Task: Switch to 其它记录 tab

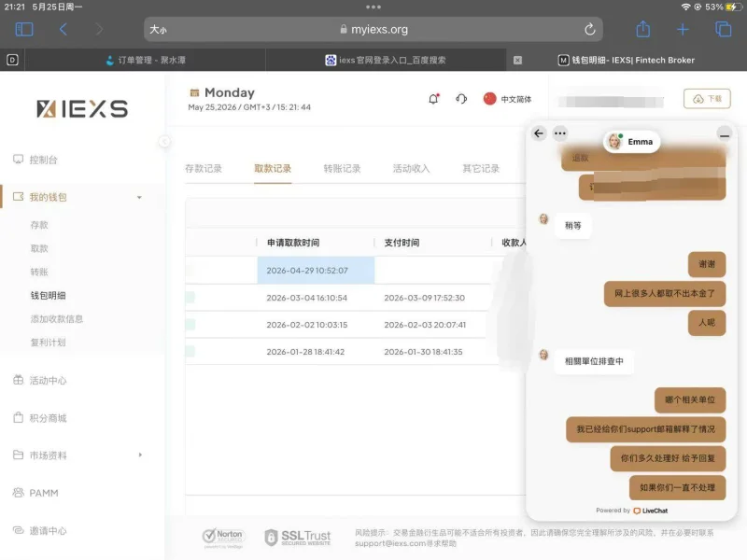Action: pos(481,169)
